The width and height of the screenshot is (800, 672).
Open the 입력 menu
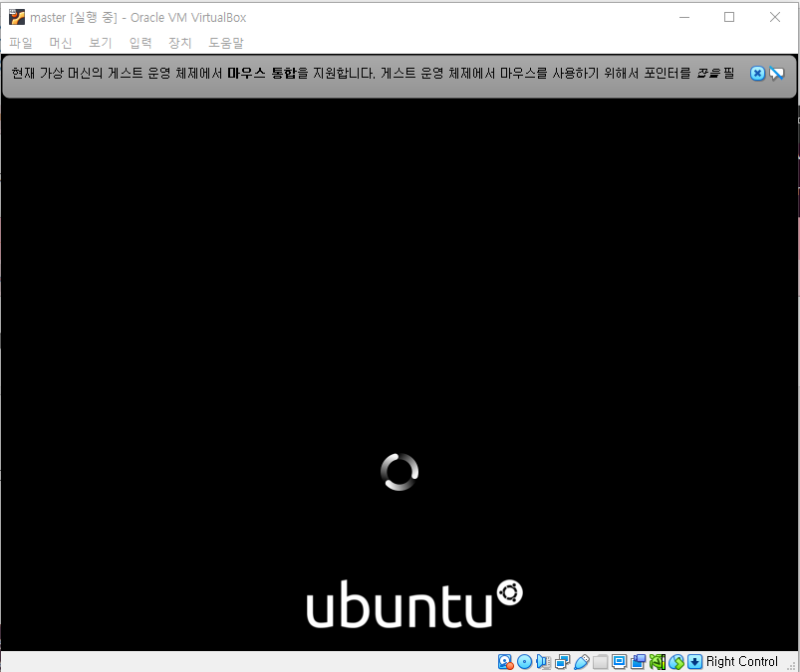[140, 43]
